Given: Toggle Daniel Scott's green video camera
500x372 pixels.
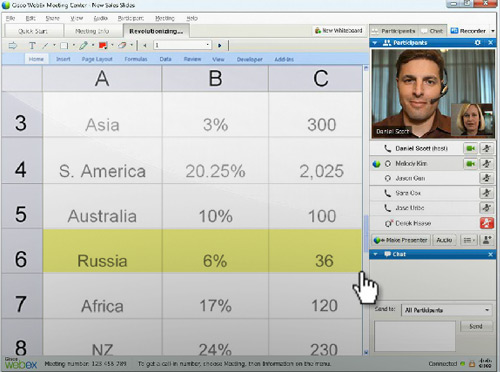Looking at the screenshot, I should coord(470,148).
